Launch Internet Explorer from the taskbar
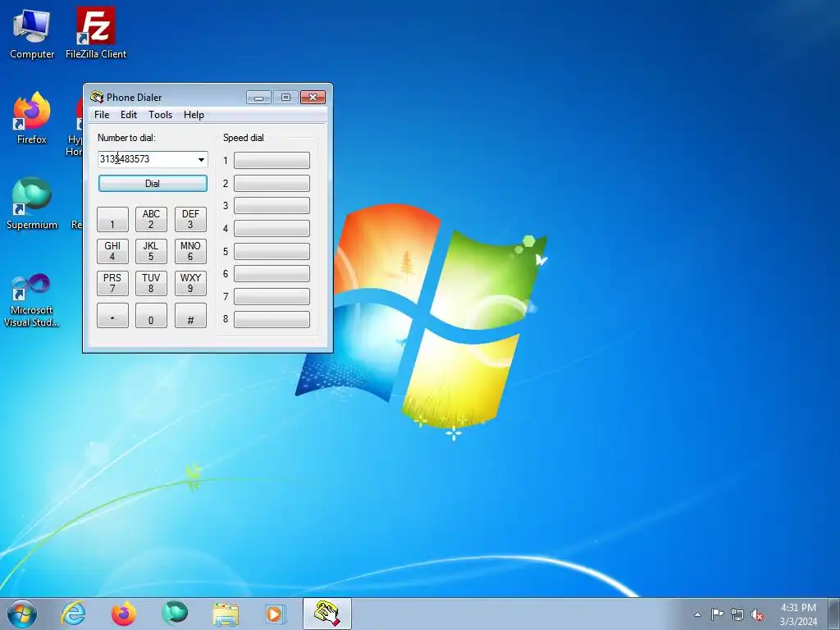Image resolution: width=840 pixels, height=630 pixels. pyautogui.click(x=73, y=614)
